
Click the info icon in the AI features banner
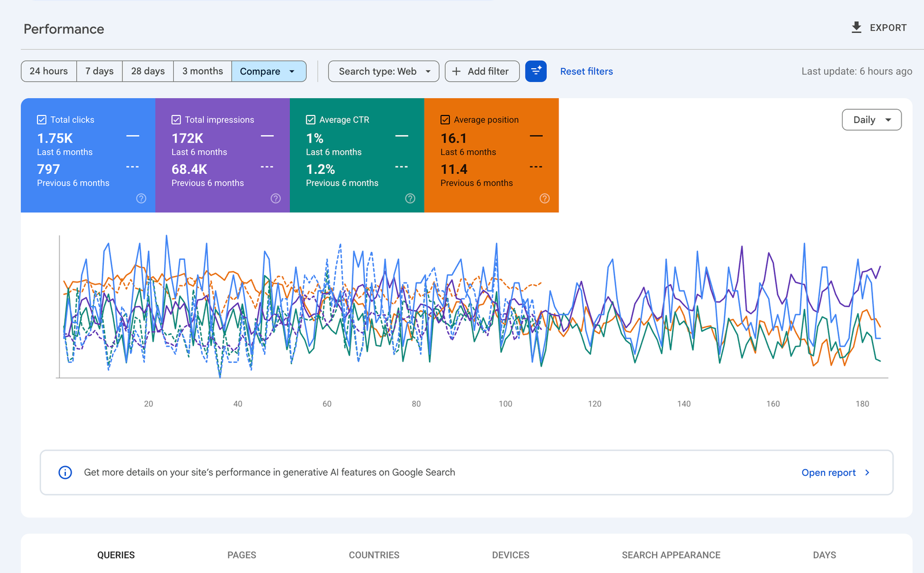tap(65, 472)
